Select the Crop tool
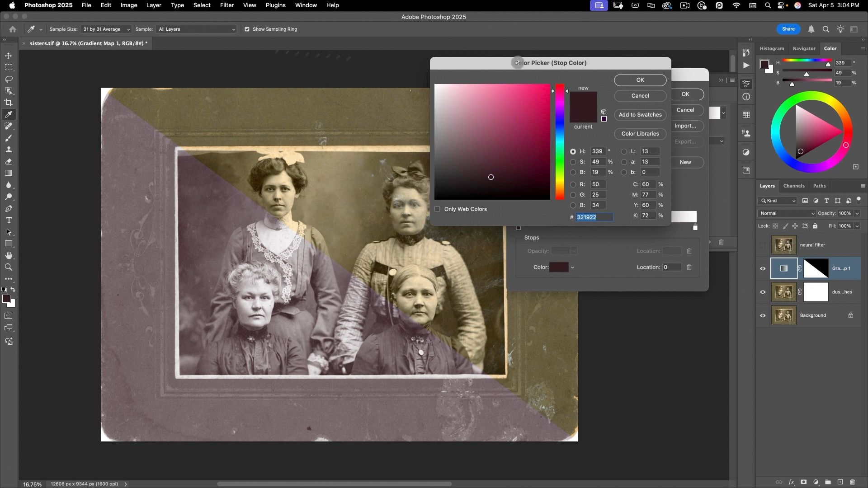The image size is (868, 488). (9, 103)
